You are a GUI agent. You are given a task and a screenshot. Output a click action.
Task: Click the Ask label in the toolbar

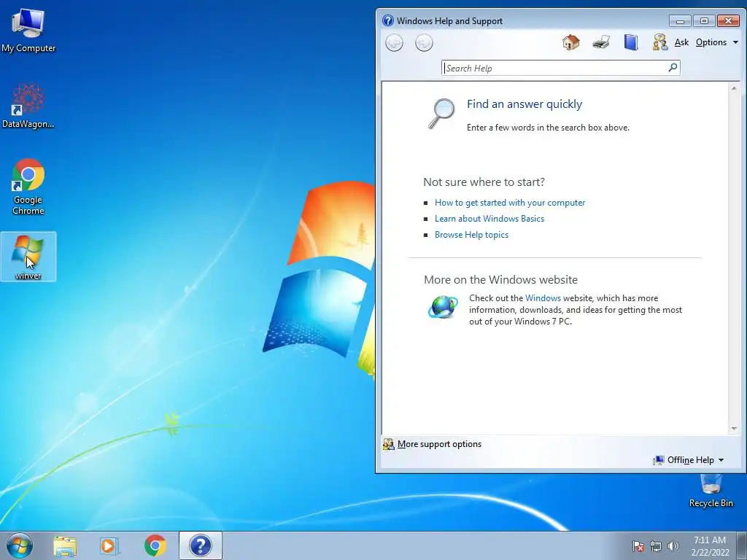681,42
